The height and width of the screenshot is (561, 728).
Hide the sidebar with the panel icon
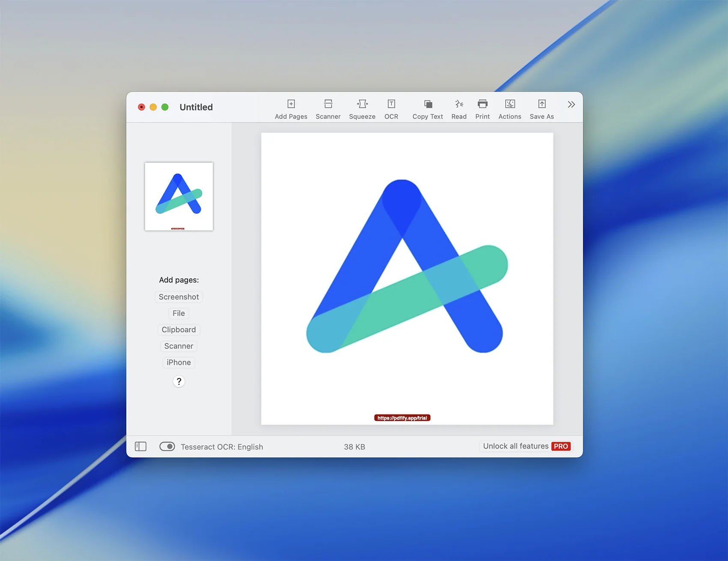140,447
